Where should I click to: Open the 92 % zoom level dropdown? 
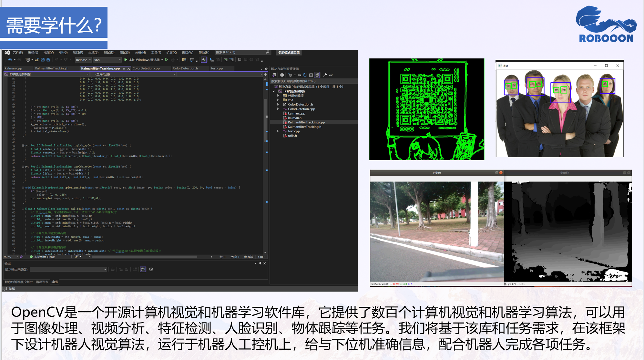[11, 257]
